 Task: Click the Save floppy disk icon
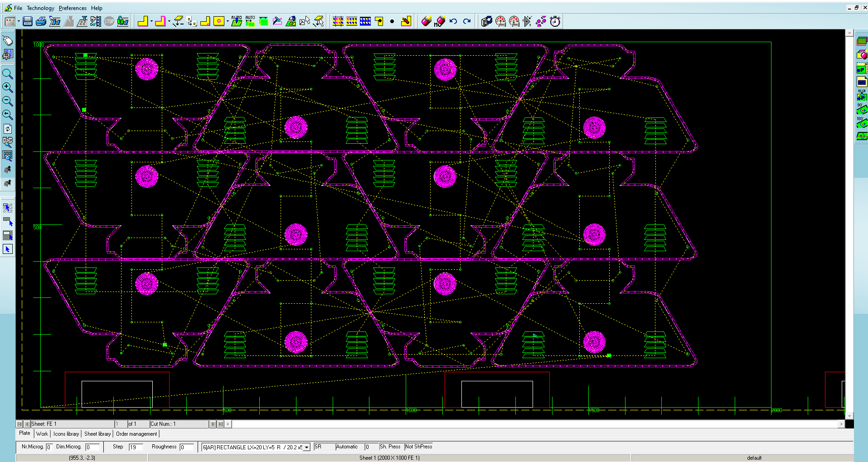pos(27,21)
